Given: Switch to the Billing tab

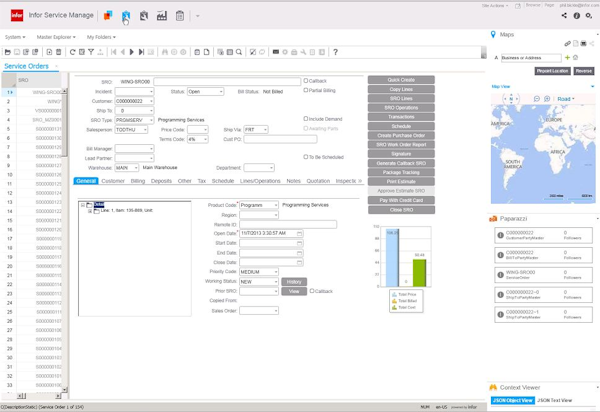Looking at the screenshot, I should (138, 181).
